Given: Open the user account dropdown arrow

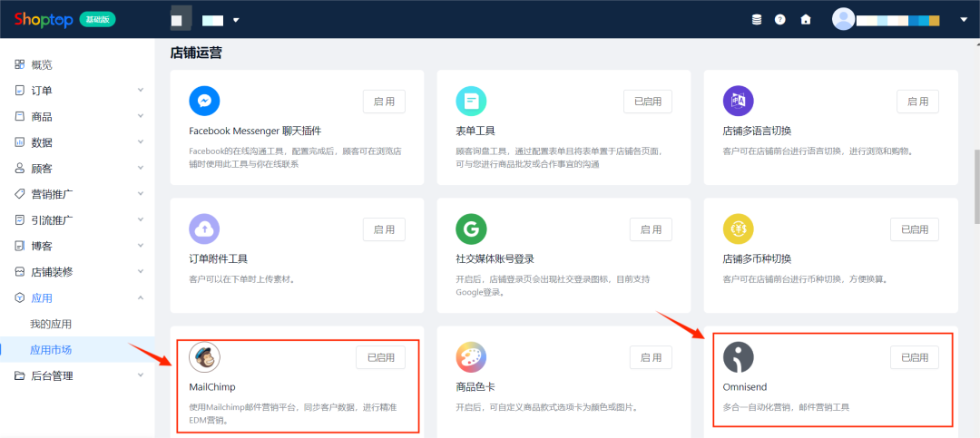Looking at the screenshot, I should coord(963,20).
